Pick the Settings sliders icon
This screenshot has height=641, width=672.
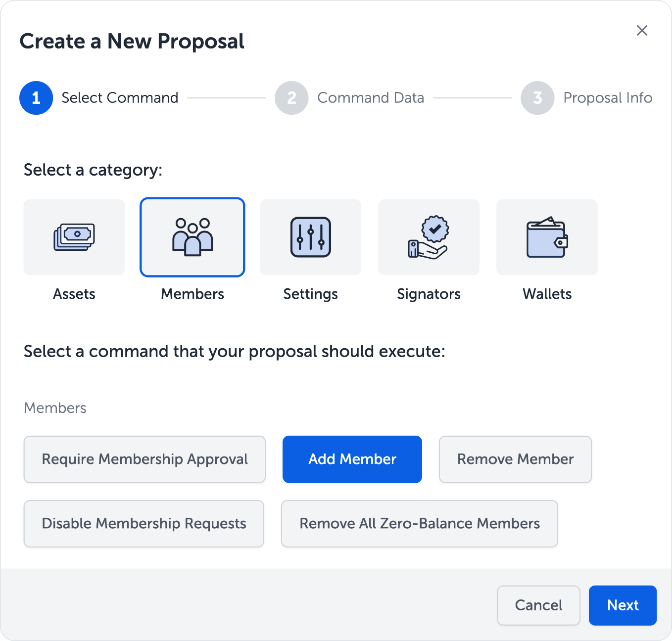pos(310,237)
